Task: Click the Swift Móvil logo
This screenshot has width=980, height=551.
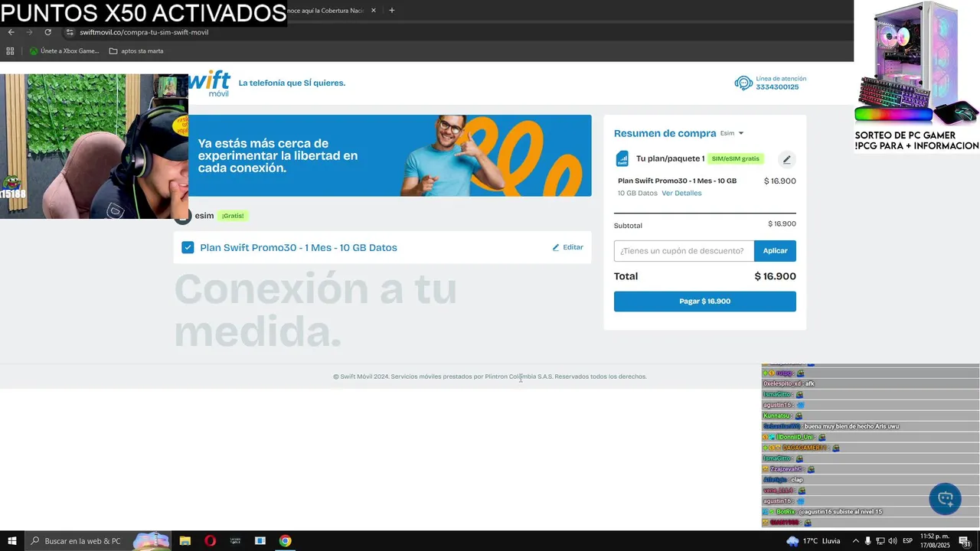Action: pyautogui.click(x=208, y=83)
